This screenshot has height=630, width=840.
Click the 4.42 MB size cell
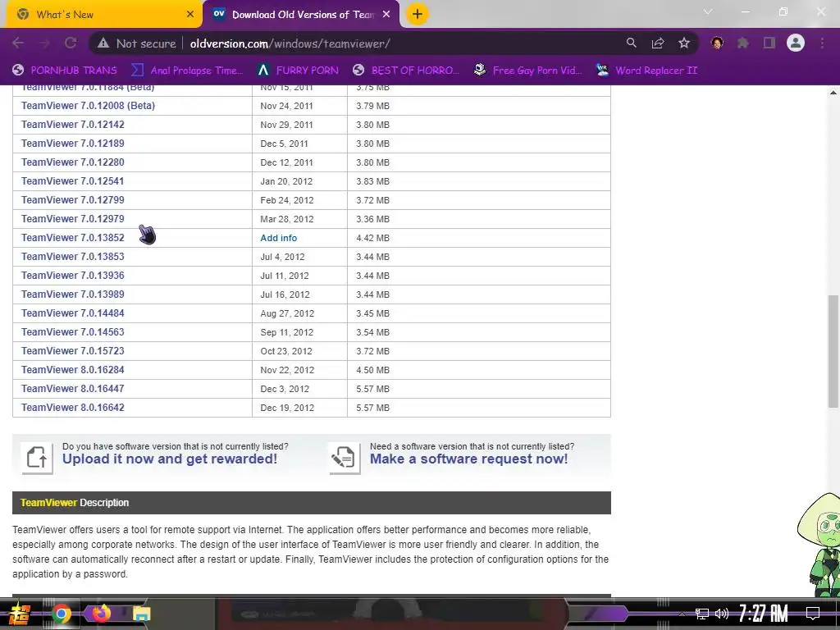pyautogui.click(x=373, y=238)
